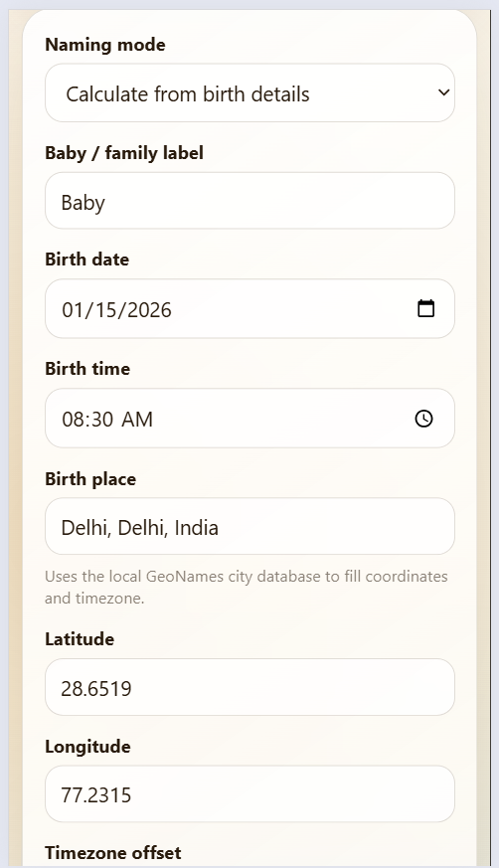Image resolution: width=499 pixels, height=868 pixels.
Task: Click the 'Birth date' label
Action: [86, 260]
